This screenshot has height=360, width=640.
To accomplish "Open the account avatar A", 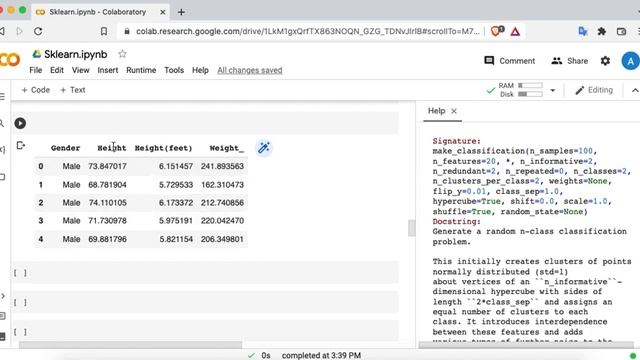I will [x=630, y=61].
